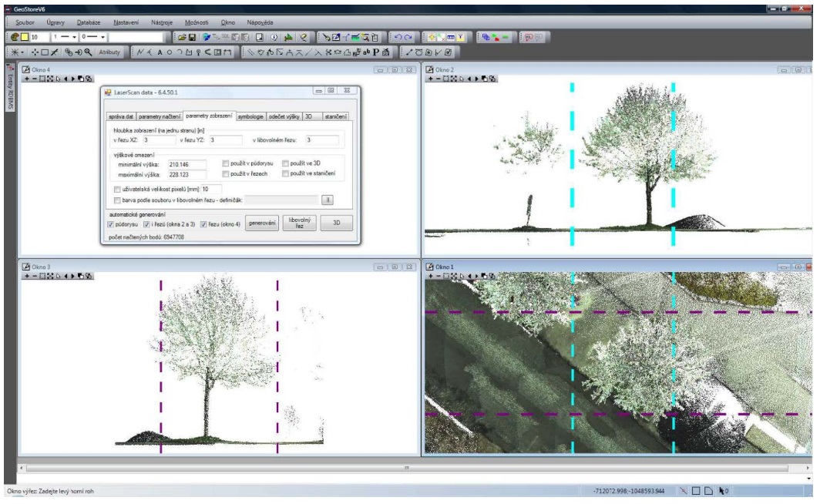
Task: Click the 'libovolný řez' button
Action: 299,223
